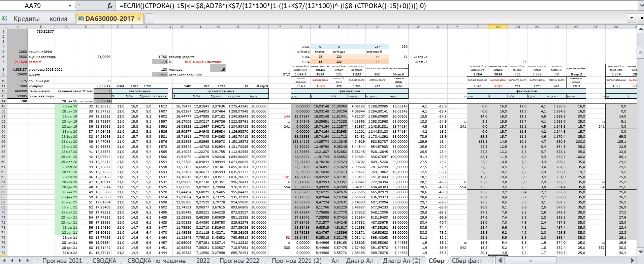
Task: Select column header K
Action: coord(182,27)
